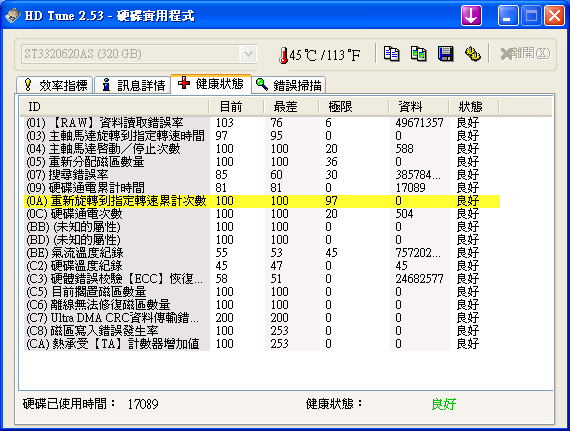Select the 健康狀態 tab
The height and width of the screenshot is (431, 570).
pyautogui.click(x=211, y=84)
